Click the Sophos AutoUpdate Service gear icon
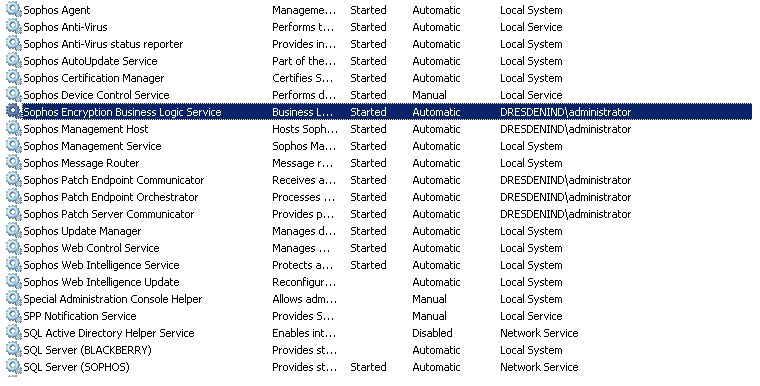 coord(13,61)
